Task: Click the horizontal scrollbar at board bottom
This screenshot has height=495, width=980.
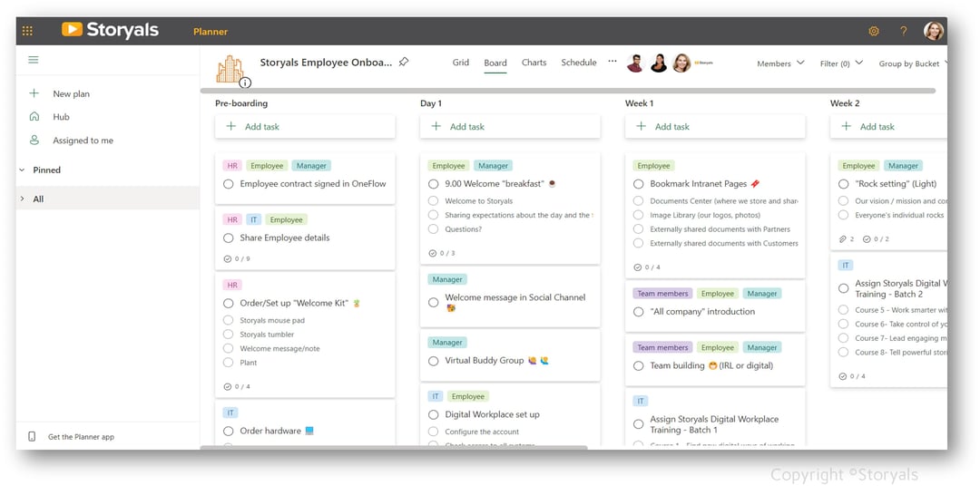Action: pyautogui.click(x=394, y=447)
